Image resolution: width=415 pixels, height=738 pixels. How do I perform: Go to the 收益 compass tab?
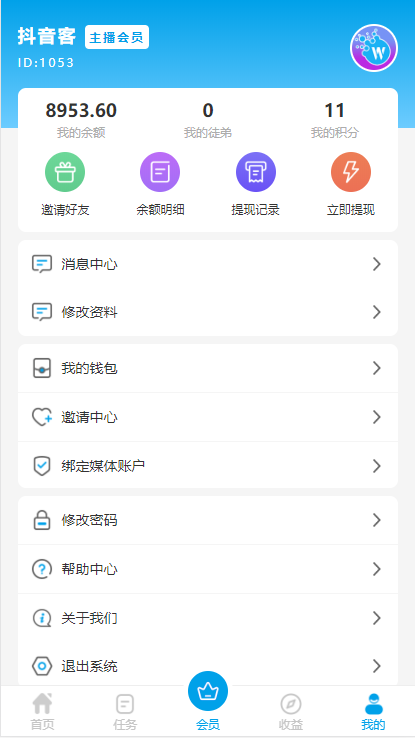pos(290,711)
